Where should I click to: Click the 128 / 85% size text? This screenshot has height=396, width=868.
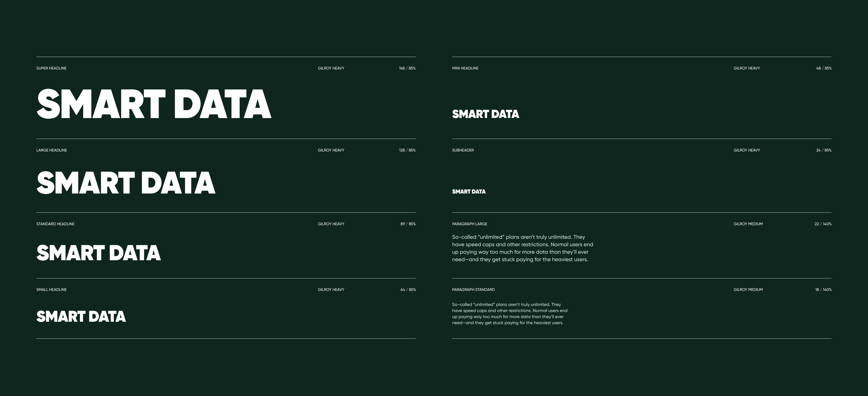(407, 150)
